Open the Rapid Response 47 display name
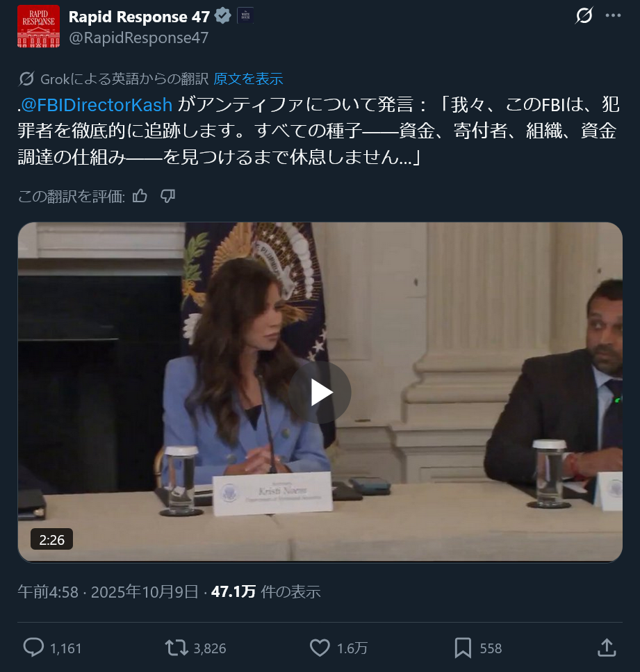 139,16
